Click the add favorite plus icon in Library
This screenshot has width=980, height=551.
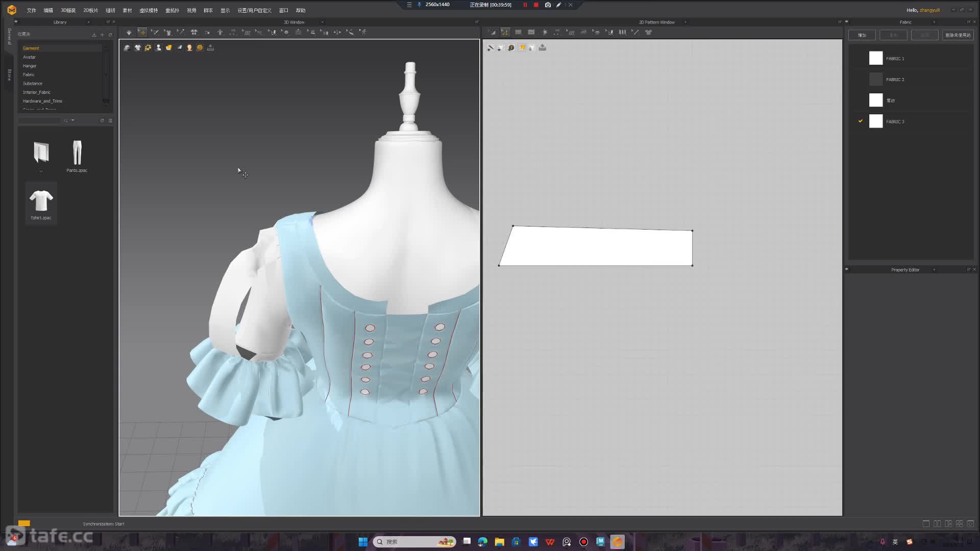(x=102, y=35)
